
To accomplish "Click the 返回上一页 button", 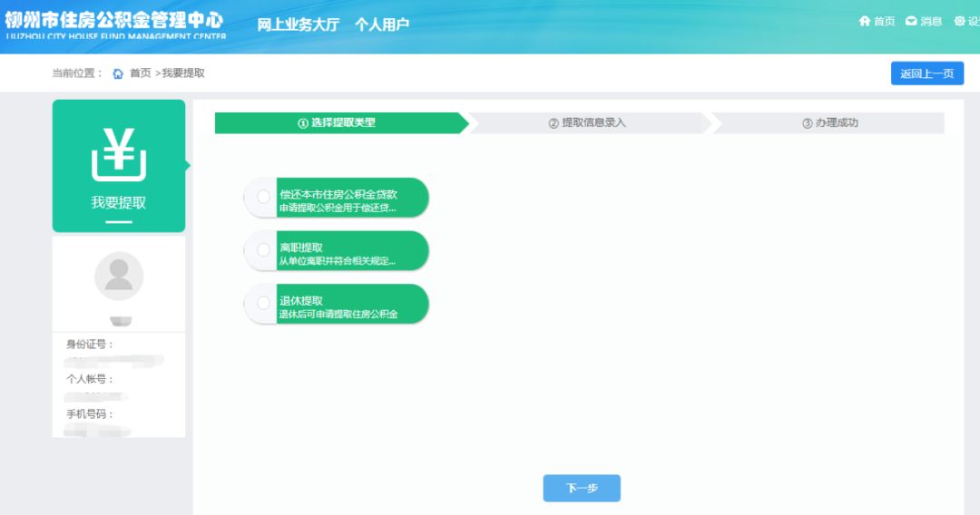I will click(926, 73).
